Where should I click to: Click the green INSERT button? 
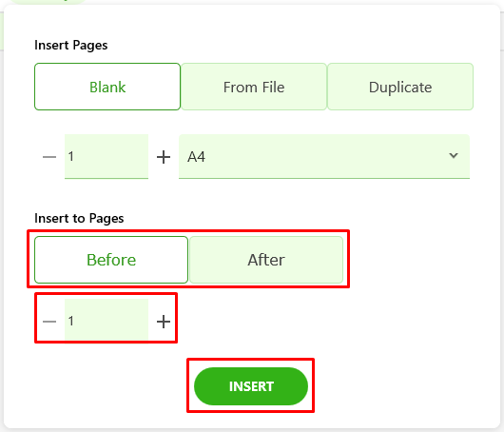251,386
